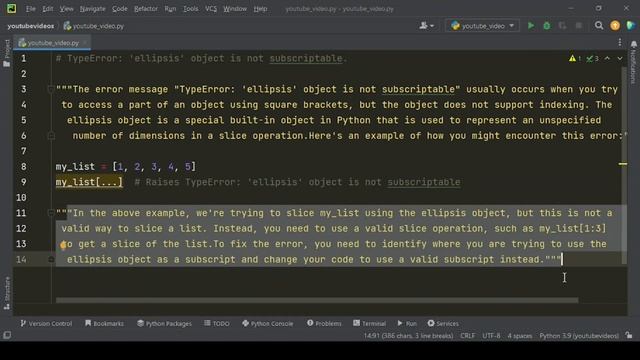Viewport: 640px width, 360px height.
Task: Click the vertical editor scrollbar
Action: click(x=624, y=165)
